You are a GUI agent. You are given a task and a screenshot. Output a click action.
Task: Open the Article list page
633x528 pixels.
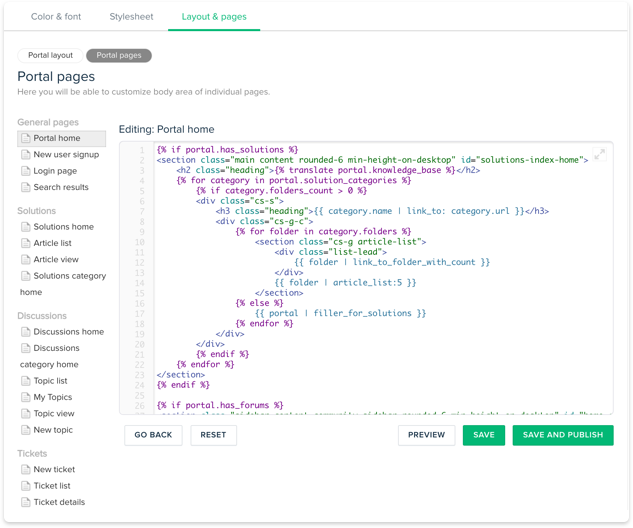click(x=52, y=243)
